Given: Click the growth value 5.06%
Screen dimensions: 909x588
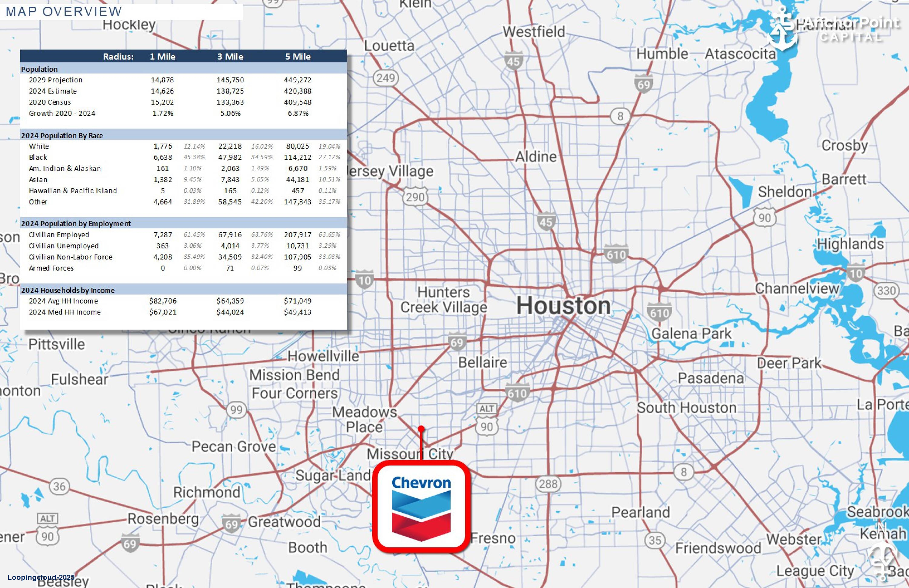Looking at the screenshot, I should click(230, 113).
